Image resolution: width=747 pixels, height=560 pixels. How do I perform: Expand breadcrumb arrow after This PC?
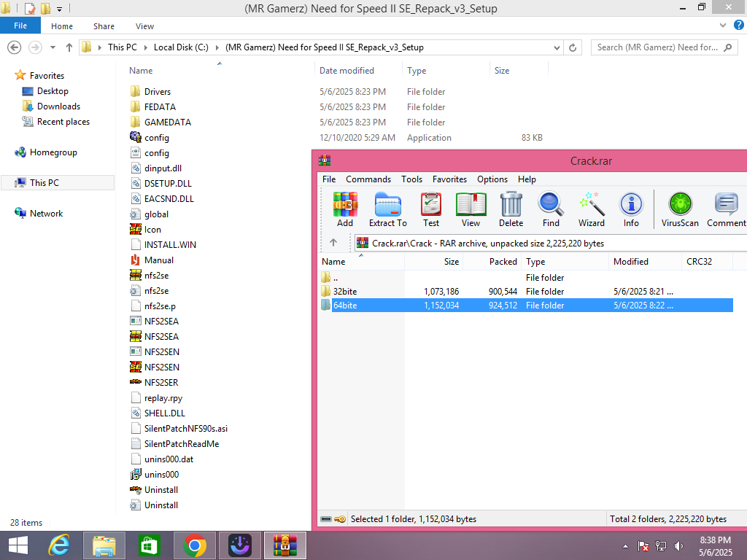[145, 47]
